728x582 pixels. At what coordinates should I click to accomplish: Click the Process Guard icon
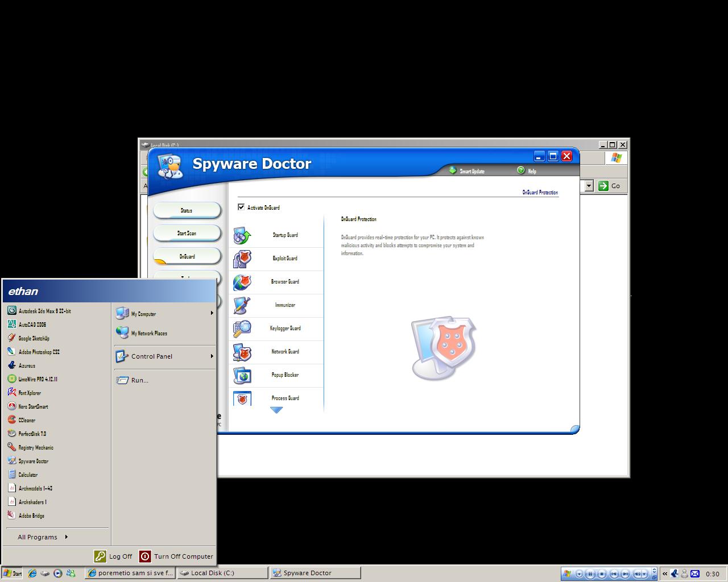(x=242, y=398)
